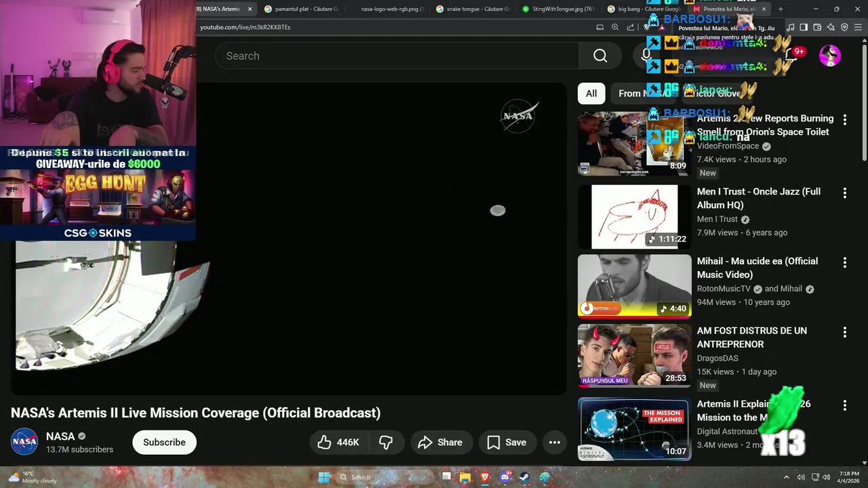The height and width of the screenshot is (488, 868).
Task: Open the weather widget Mostly cloudy
Action: pyautogui.click(x=33, y=477)
